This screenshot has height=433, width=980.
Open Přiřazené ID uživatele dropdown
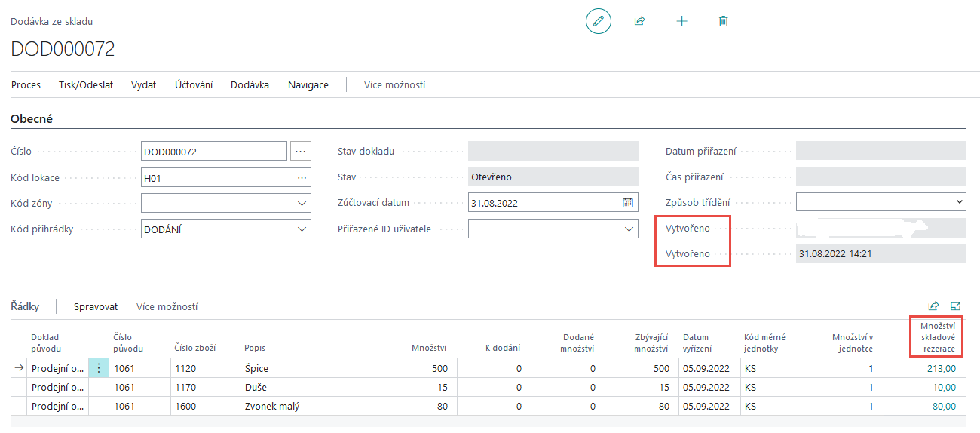pos(629,229)
